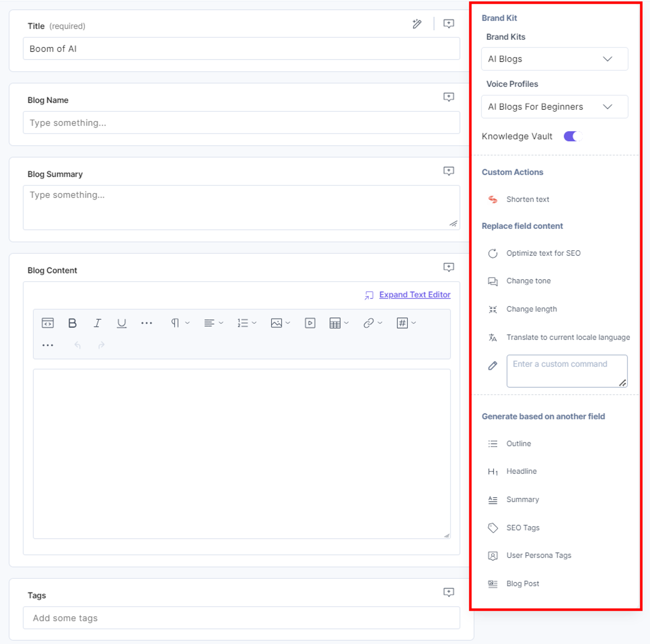Image resolution: width=650 pixels, height=644 pixels.
Task: Click the Outline list icon
Action: [493, 444]
